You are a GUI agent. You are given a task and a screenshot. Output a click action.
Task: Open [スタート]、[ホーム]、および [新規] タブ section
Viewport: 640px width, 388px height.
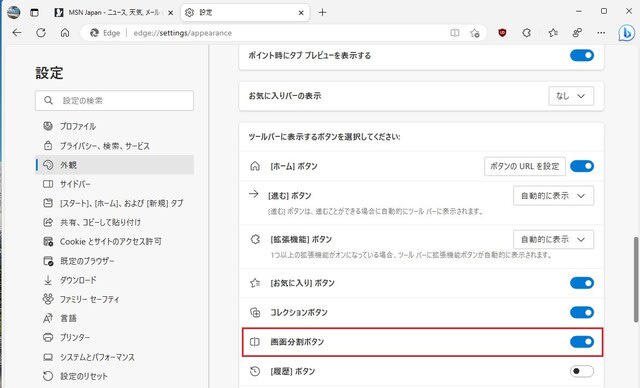114,203
